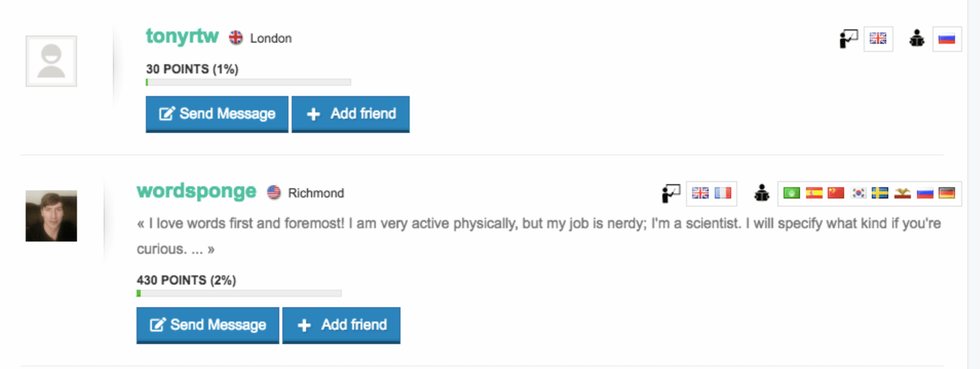Send Message to tonyrtw
This screenshot has height=369, width=980.
click(x=217, y=114)
